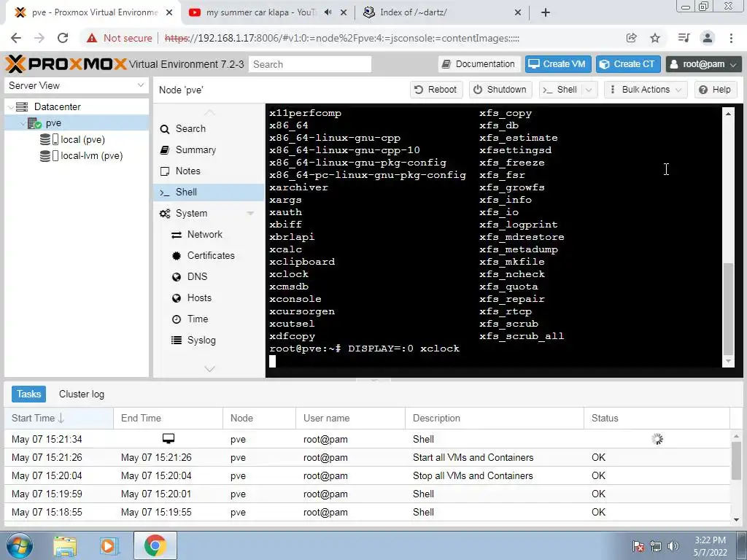Open Documentation

479,64
